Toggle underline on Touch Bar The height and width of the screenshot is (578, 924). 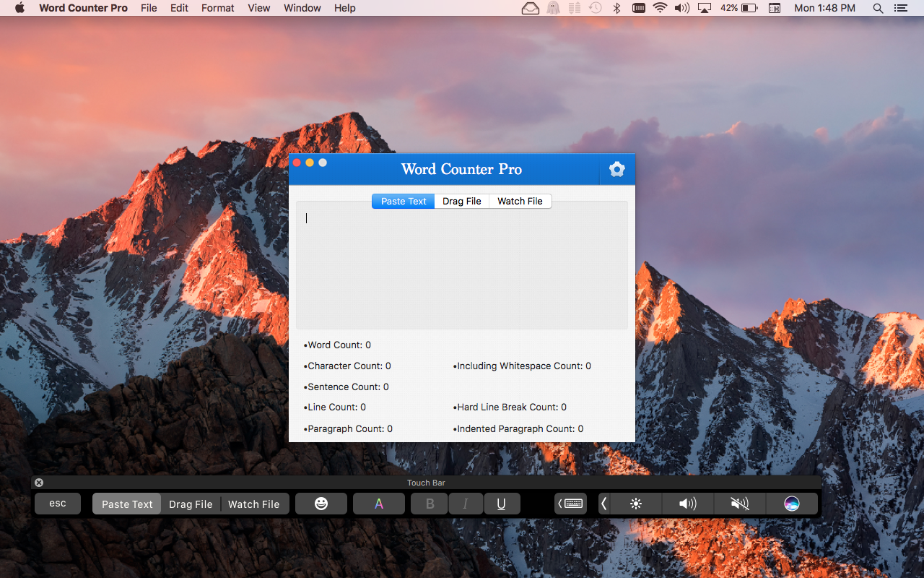coord(502,504)
